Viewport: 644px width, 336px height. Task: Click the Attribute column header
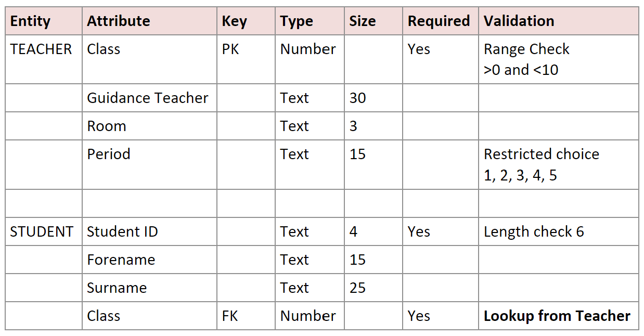tap(118, 21)
